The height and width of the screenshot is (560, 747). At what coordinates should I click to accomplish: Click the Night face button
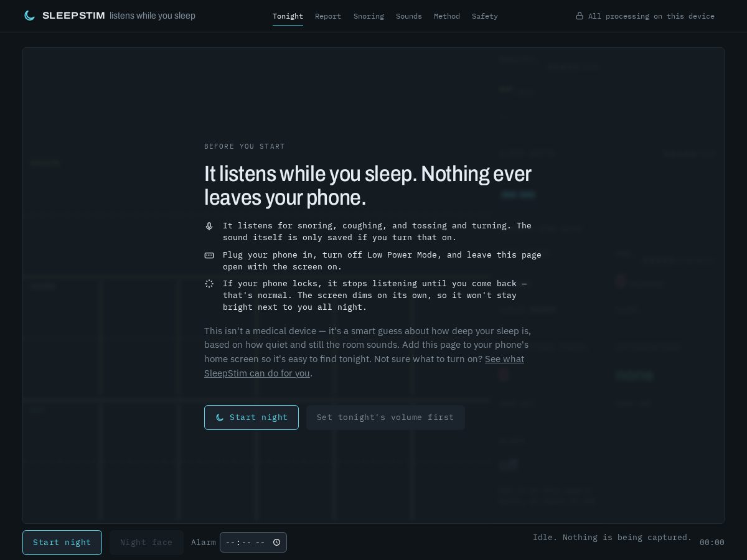click(x=146, y=543)
